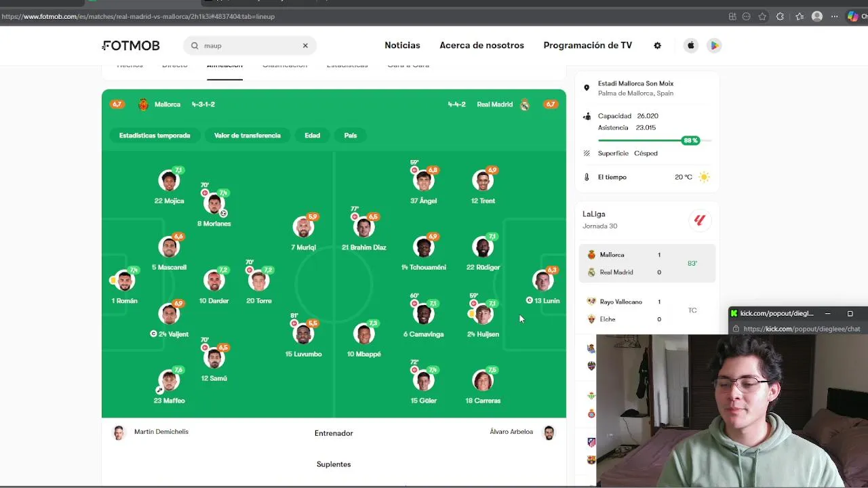
Task: Click Kick favicon in popout window
Action: [x=734, y=313]
